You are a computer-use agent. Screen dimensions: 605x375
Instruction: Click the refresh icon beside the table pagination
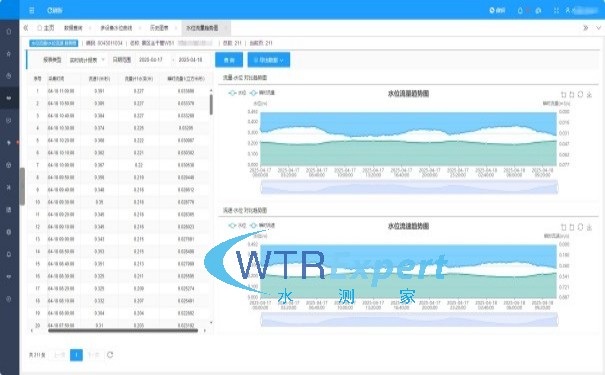point(110,355)
